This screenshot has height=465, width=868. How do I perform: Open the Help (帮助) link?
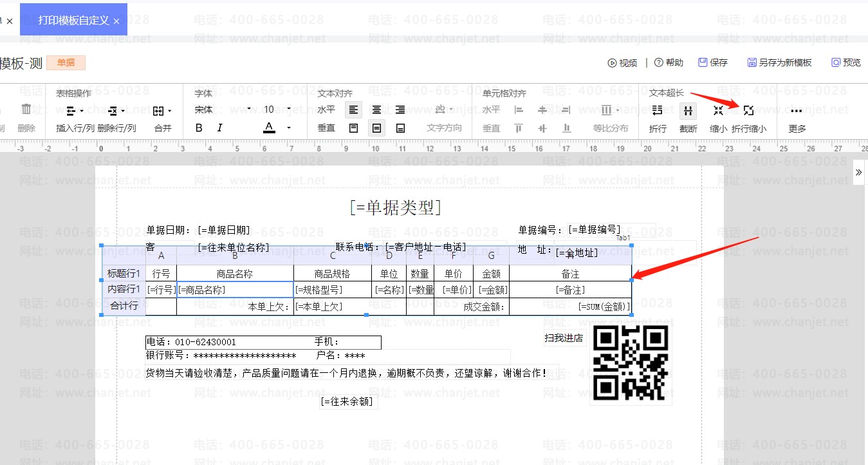(x=669, y=62)
